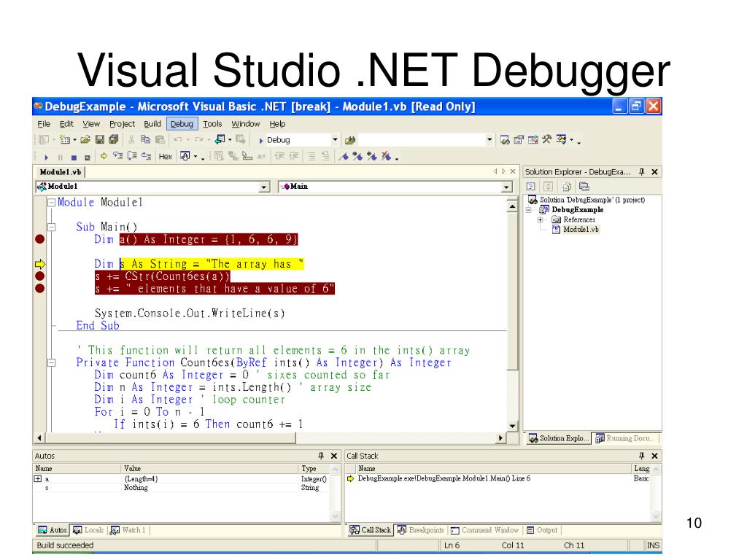Switch to Running Documents tab

[626, 438]
